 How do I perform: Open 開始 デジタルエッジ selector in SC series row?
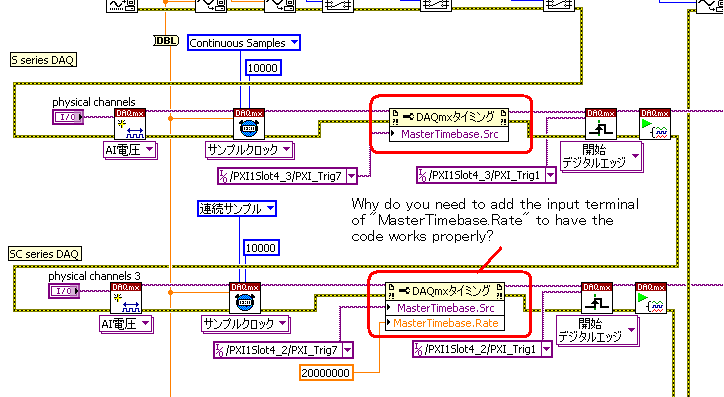(632, 330)
